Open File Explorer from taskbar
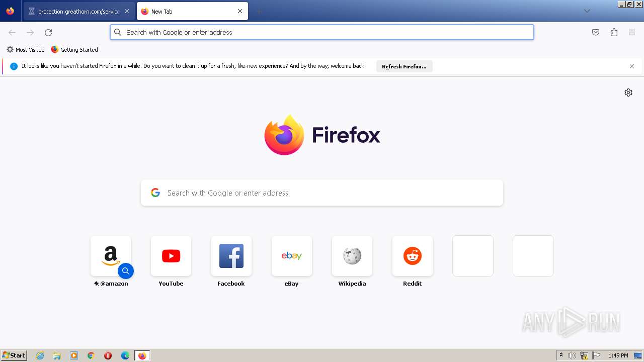The width and height of the screenshot is (644, 362). [x=57, y=355]
